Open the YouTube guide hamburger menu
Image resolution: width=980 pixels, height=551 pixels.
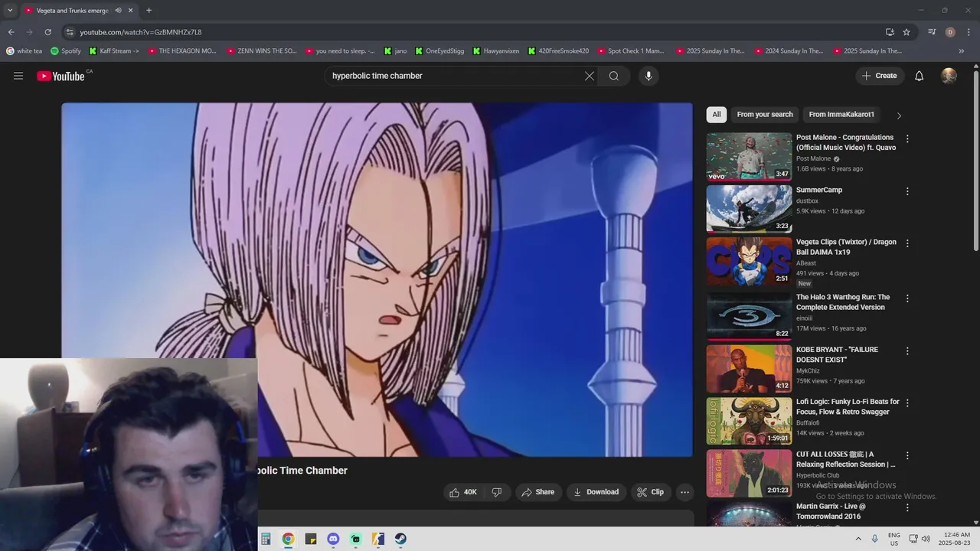click(x=18, y=76)
